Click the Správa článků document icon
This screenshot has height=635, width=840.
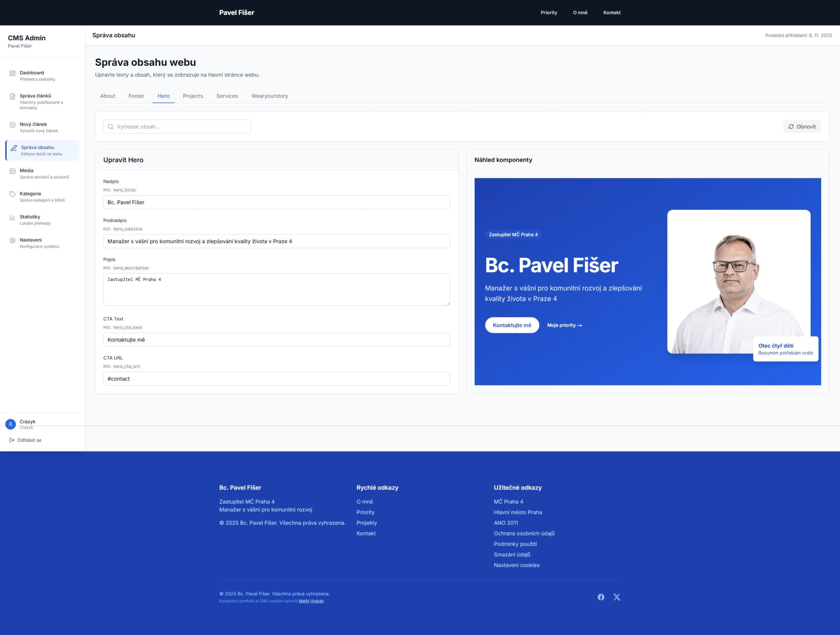(x=12, y=97)
